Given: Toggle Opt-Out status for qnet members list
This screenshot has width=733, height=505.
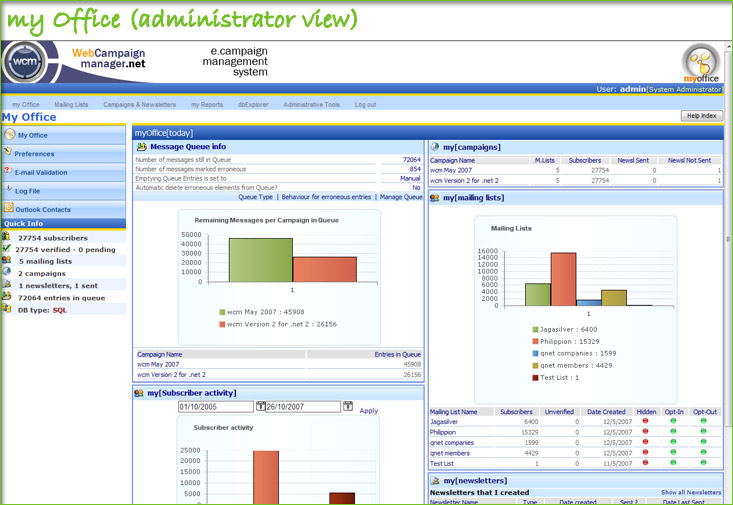Looking at the screenshot, I should (x=704, y=452).
